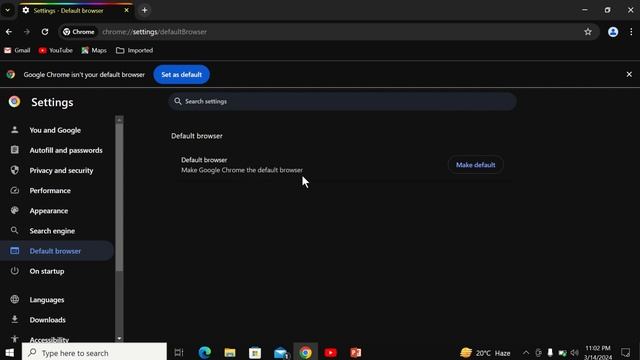Open Task View on the taskbar
640x360 pixels.
[179, 352]
